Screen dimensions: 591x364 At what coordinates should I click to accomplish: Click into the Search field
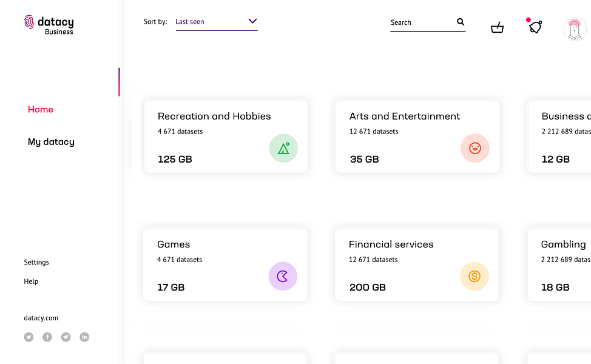(x=422, y=22)
